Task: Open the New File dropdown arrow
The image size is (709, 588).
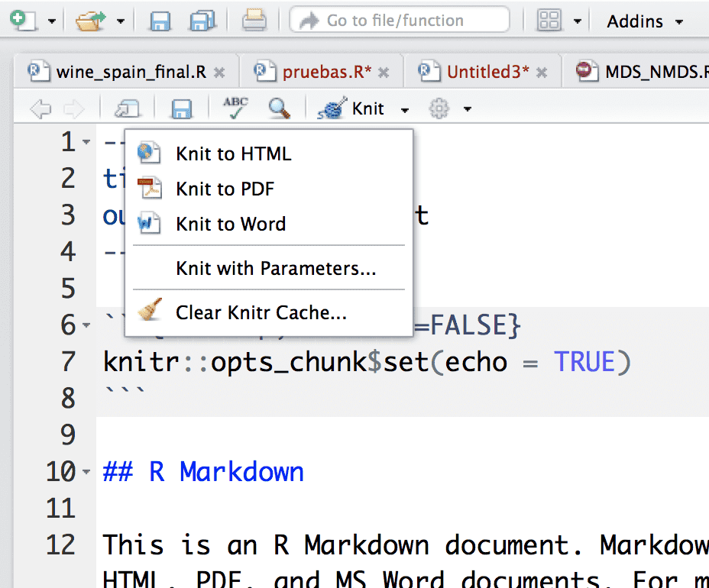Action: [x=52, y=21]
